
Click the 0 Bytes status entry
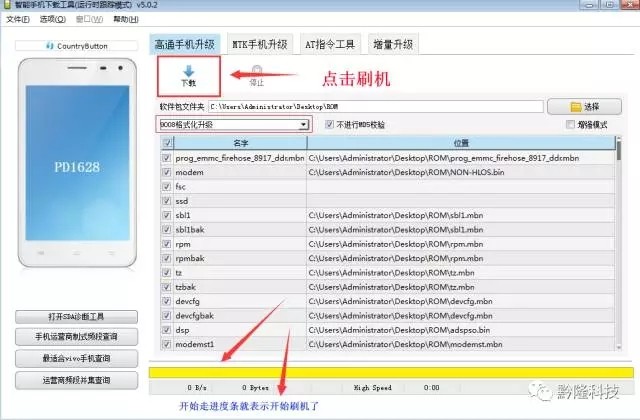pos(255,388)
